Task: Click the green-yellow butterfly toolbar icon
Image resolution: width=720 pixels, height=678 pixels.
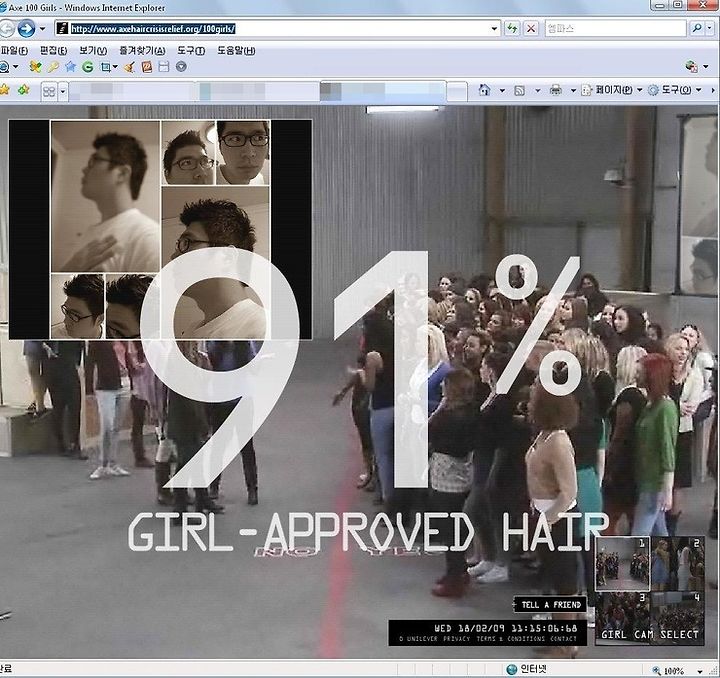Action: pyautogui.click(x=35, y=67)
